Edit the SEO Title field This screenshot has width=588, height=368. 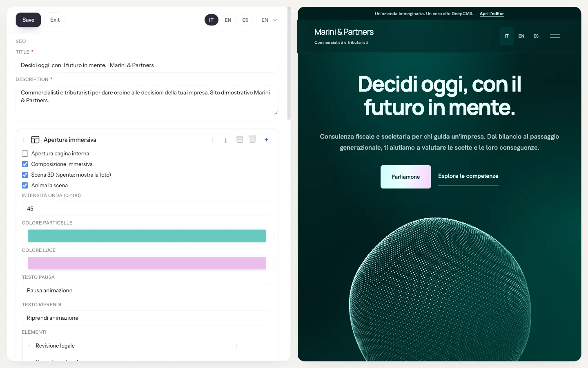(x=147, y=65)
